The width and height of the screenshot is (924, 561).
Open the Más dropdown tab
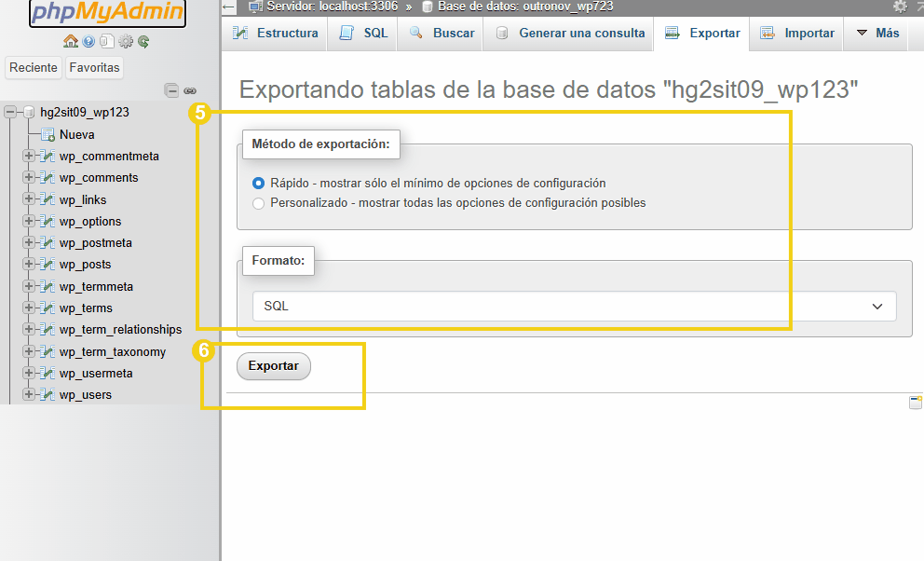(876, 33)
